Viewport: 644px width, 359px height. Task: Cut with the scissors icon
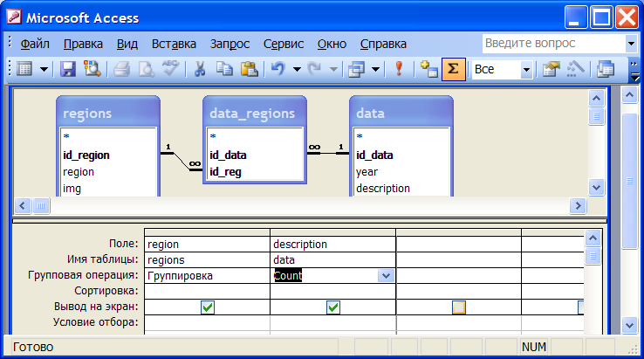tap(200, 69)
